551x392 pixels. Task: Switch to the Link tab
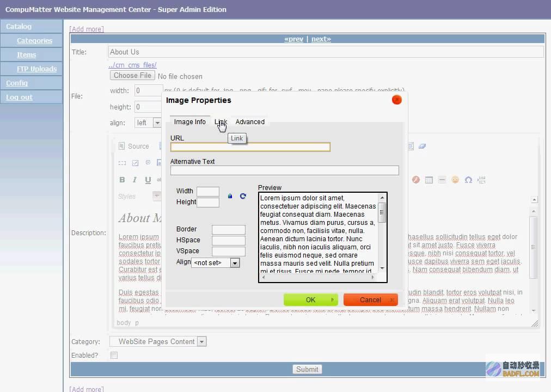click(x=221, y=121)
